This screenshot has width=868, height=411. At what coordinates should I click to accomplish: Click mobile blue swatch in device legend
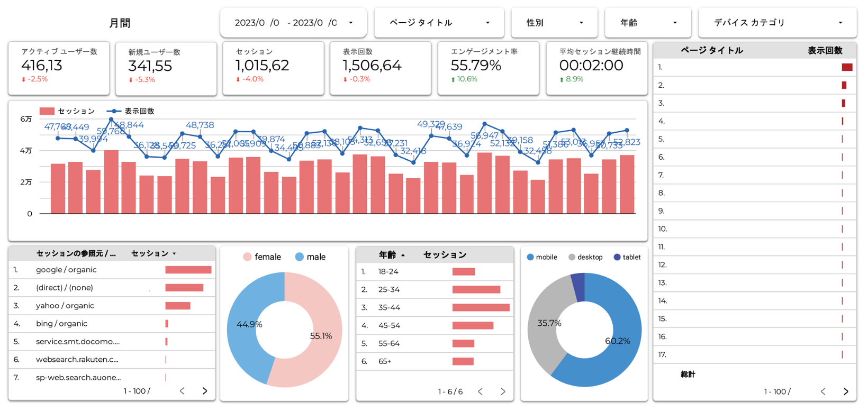click(x=530, y=257)
